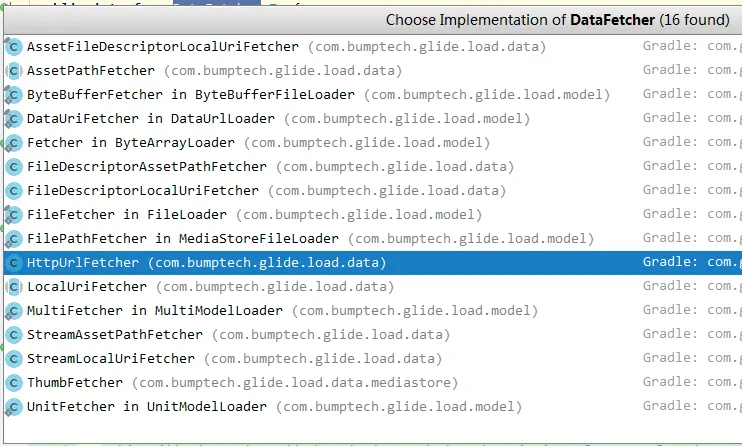Click Gradle location on UnitFetcher row

(x=692, y=406)
